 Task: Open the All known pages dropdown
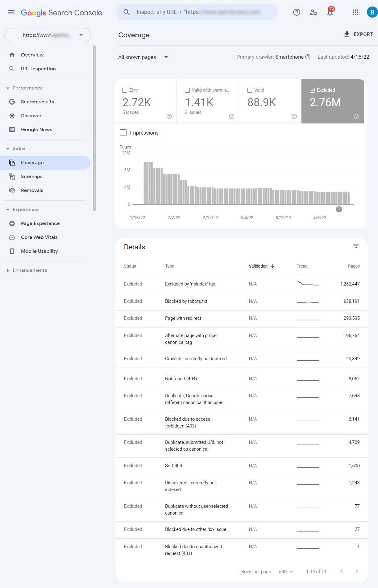click(x=143, y=57)
